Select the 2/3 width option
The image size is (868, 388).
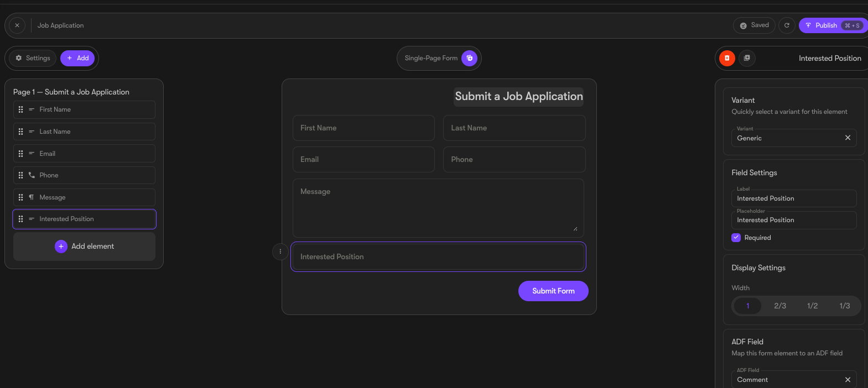coord(780,306)
